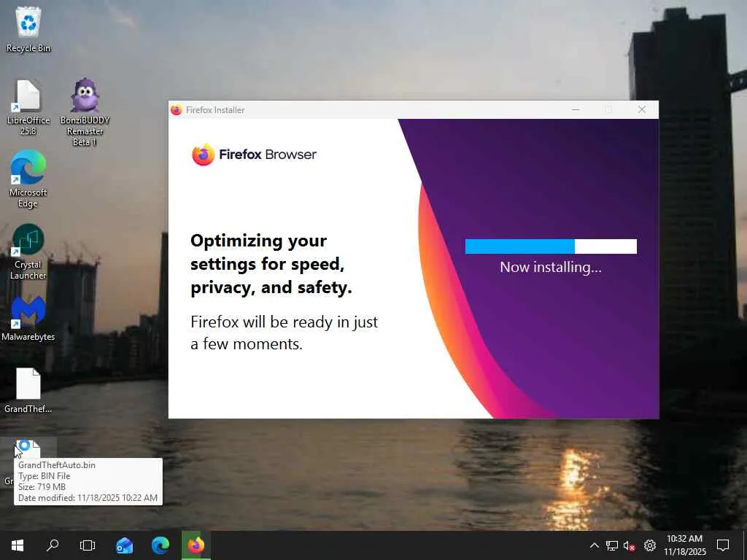The height and width of the screenshot is (560, 747).
Task: Click the 'Optimizing your settings' heading
Action: 271,264
